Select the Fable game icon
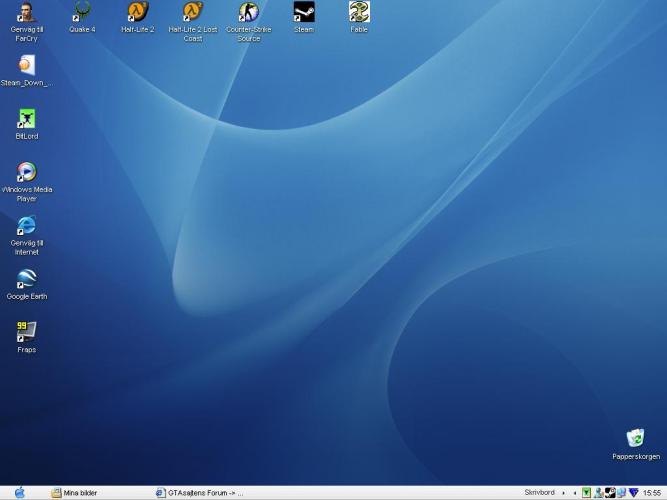Viewport: 667px width, 500px height. pos(359,12)
